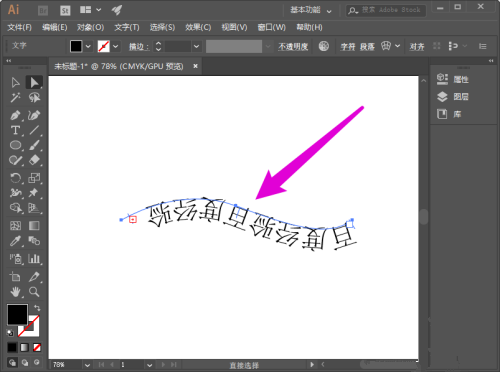Select the Line Segment tool
The height and width of the screenshot is (372, 500).
[x=34, y=130]
